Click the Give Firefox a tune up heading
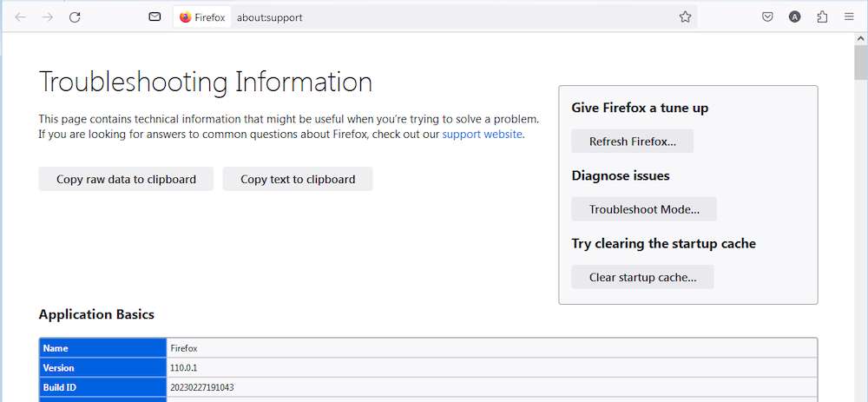The height and width of the screenshot is (402, 868). tap(640, 108)
